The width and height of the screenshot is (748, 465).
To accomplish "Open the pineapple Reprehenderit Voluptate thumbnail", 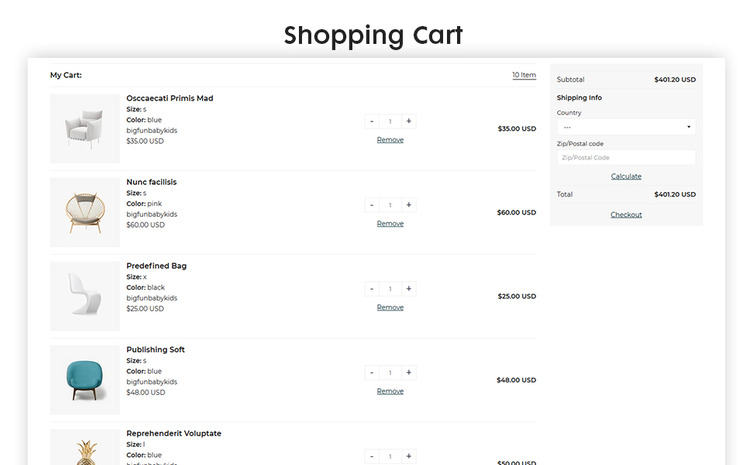I will point(85,447).
